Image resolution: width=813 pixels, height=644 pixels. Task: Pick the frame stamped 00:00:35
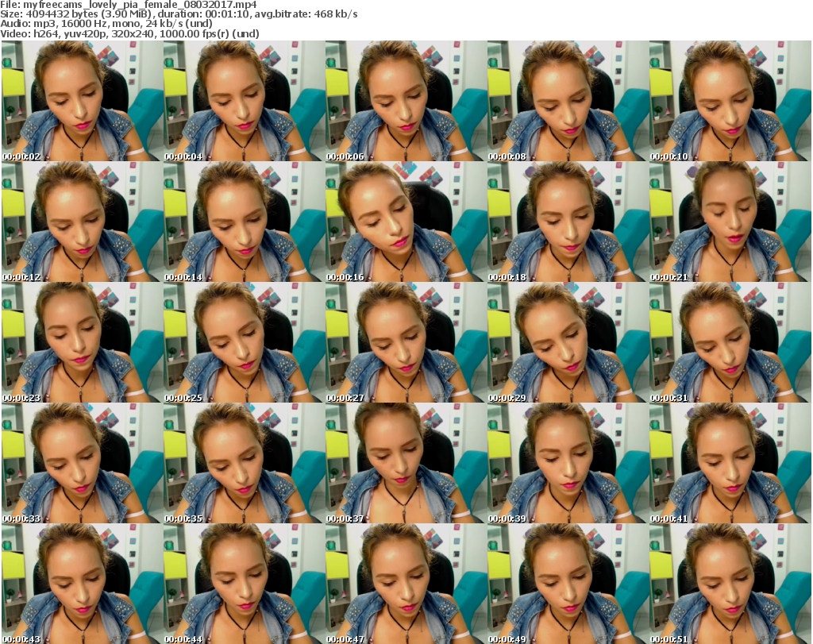coord(244,464)
